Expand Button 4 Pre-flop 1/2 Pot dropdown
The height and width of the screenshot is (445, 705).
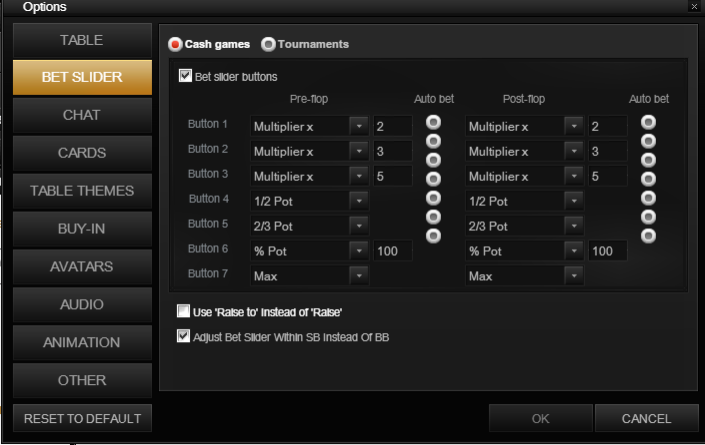click(x=359, y=201)
